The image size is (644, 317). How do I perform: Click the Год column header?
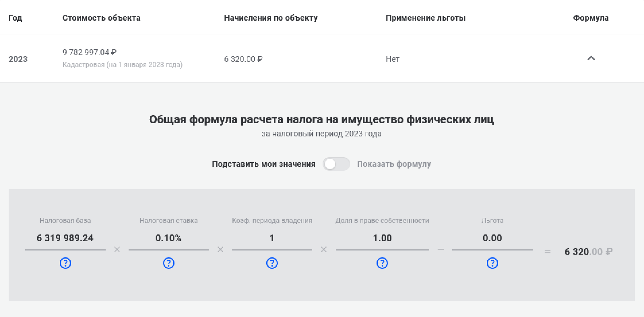(15, 18)
